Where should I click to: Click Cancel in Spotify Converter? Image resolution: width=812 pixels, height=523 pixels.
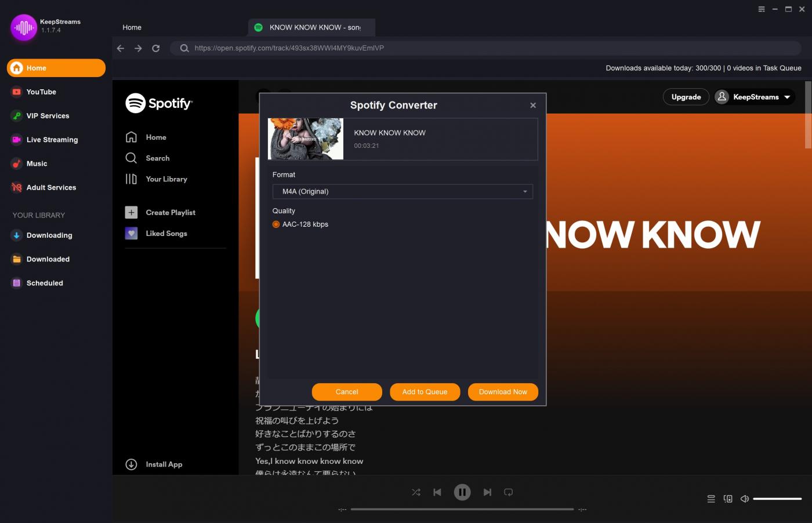click(x=347, y=392)
